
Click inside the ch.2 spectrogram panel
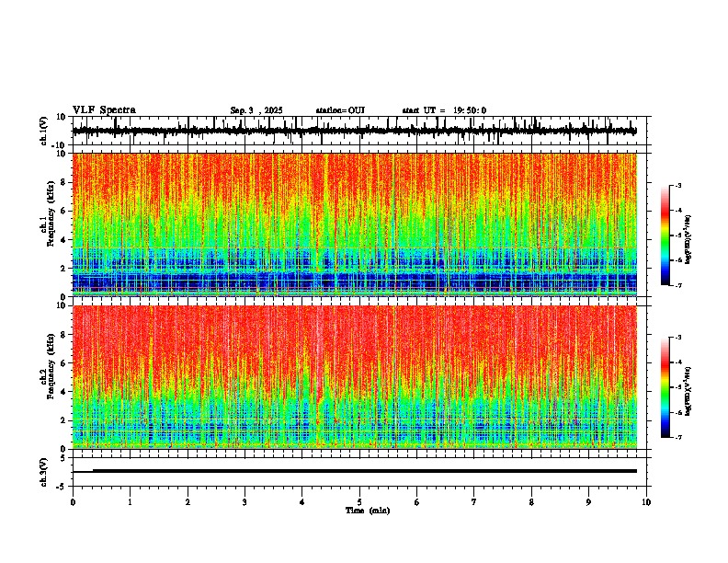pos(355,377)
